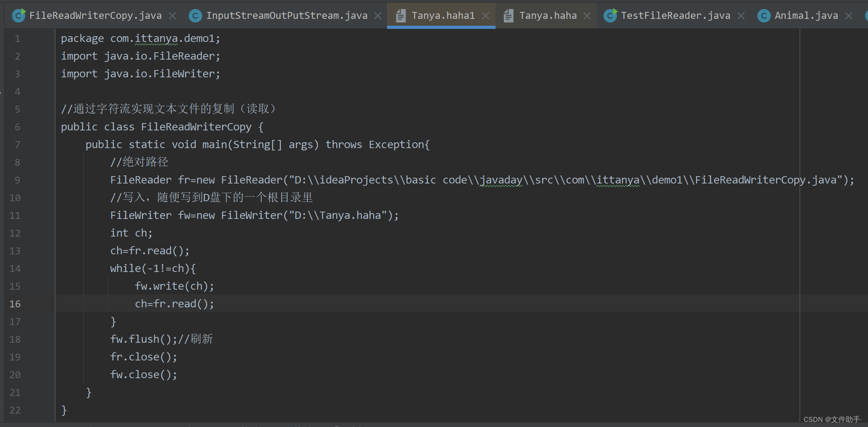Click the FileReadWriterCopy.java class icon
The image size is (868, 427).
click(18, 15)
